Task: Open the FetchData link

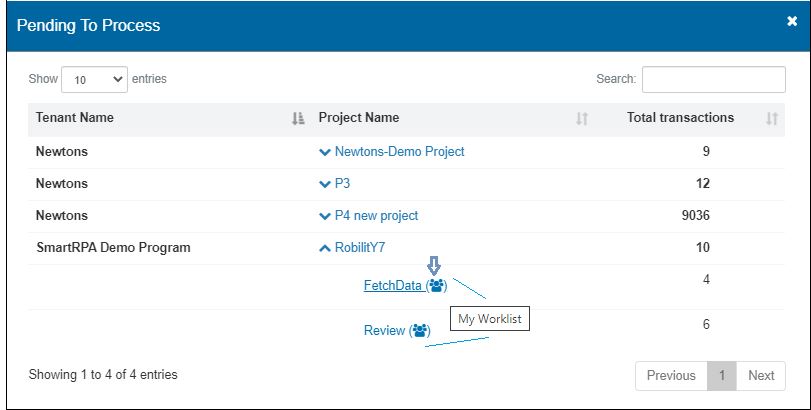Action: coord(392,286)
